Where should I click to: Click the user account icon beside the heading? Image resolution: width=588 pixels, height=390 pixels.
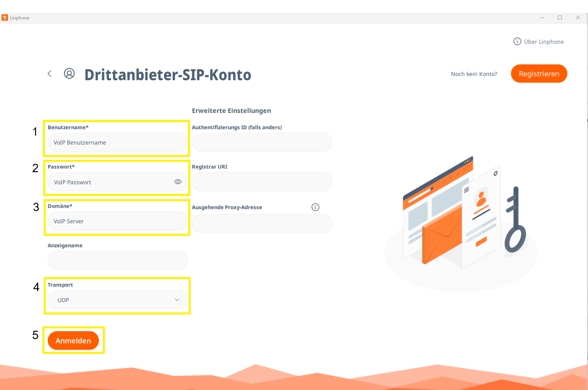pos(69,74)
